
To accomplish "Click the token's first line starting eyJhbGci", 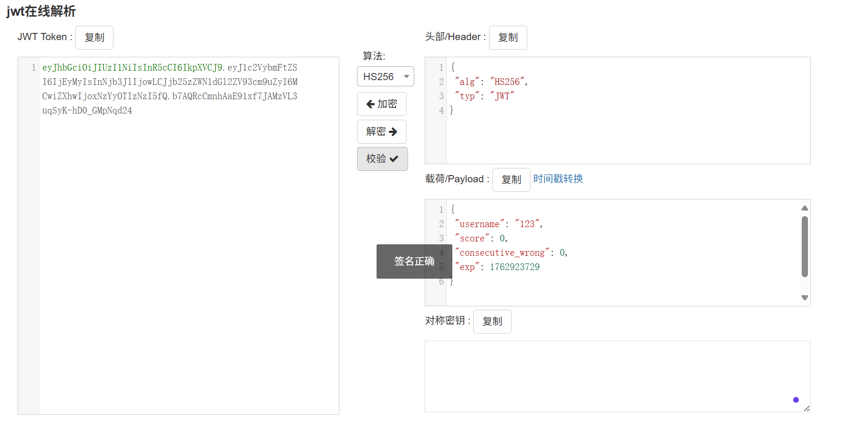I will [170, 68].
